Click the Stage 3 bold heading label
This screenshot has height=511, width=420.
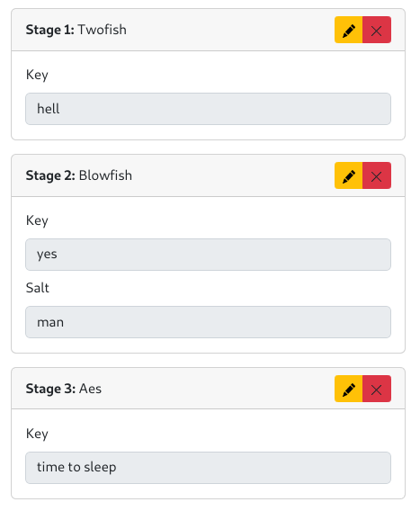click(51, 389)
